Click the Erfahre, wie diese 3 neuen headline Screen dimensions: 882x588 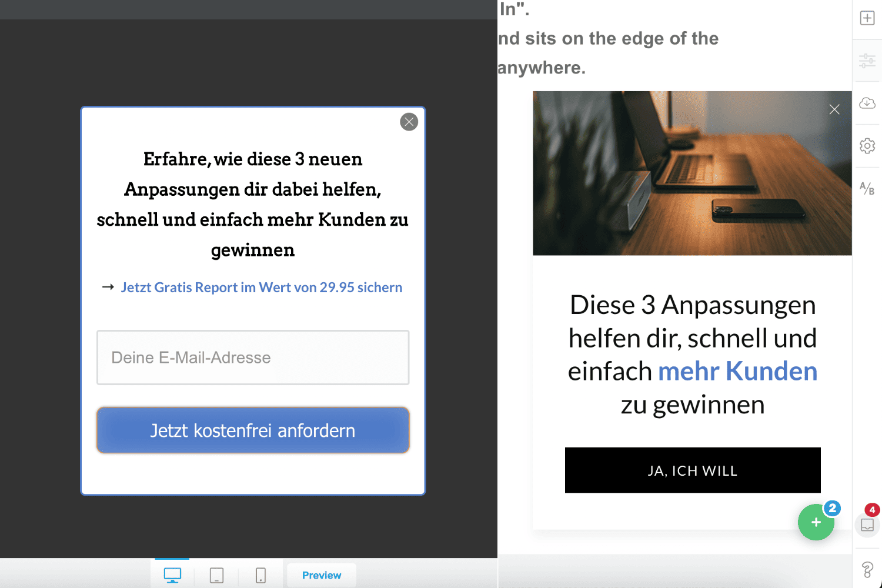(x=253, y=204)
